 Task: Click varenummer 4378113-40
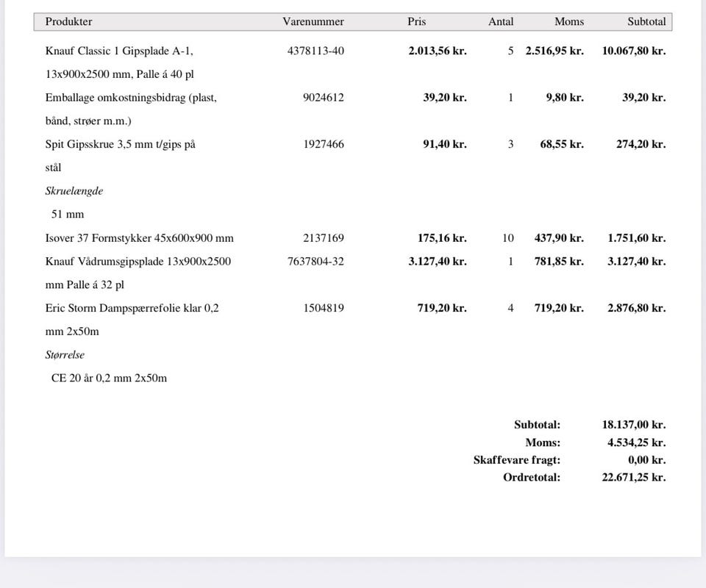(315, 51)
